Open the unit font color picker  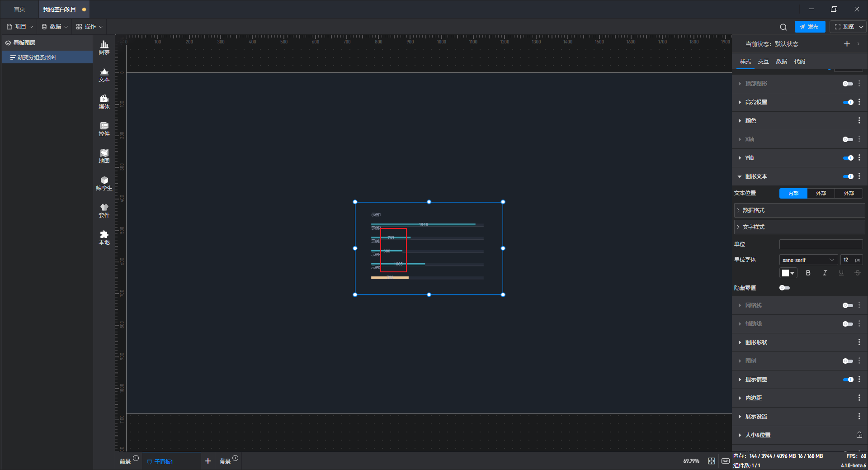(x=788, y=273)
